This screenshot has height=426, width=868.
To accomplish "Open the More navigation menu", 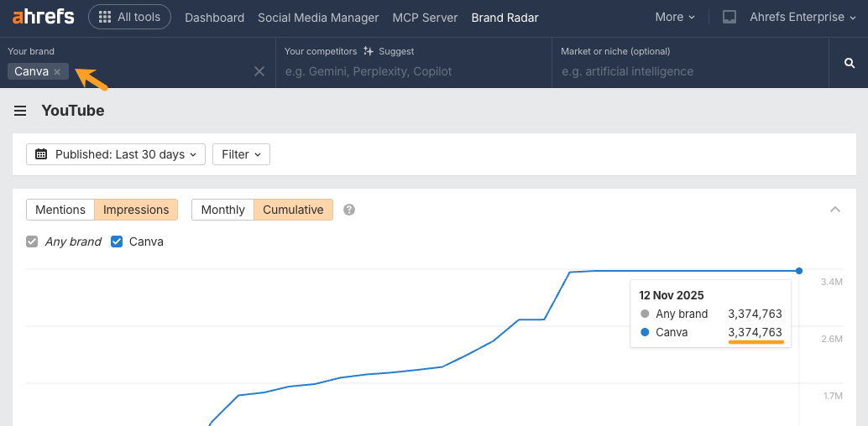I will pos(675,17).
